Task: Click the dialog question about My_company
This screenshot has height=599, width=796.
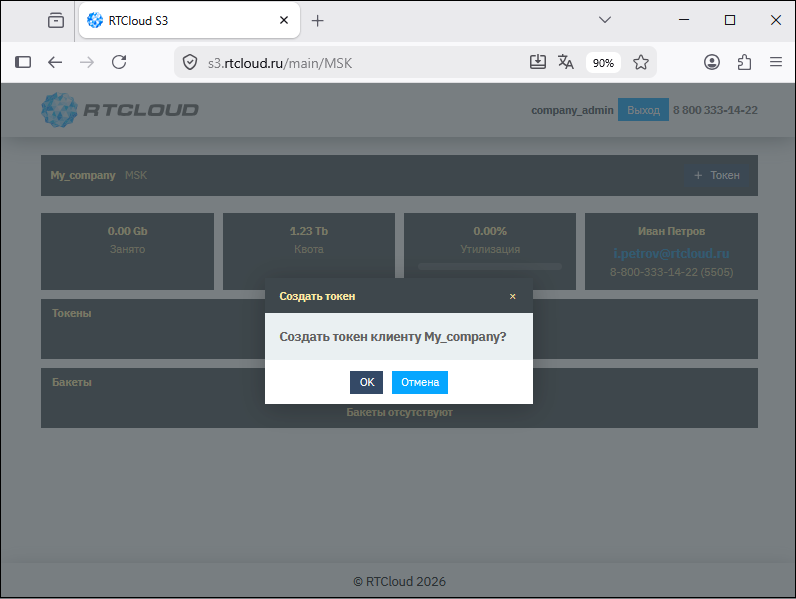Action: point(393,337)
